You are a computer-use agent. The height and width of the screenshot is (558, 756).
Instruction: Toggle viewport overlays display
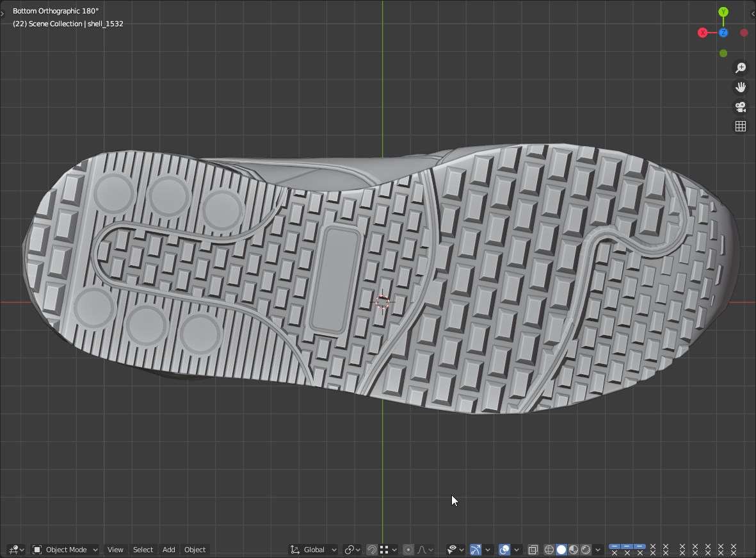pos(504,550)
